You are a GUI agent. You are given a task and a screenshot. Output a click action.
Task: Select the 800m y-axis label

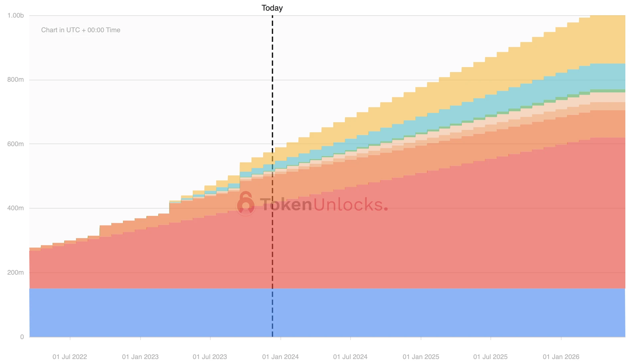click(x=16, y=80)
